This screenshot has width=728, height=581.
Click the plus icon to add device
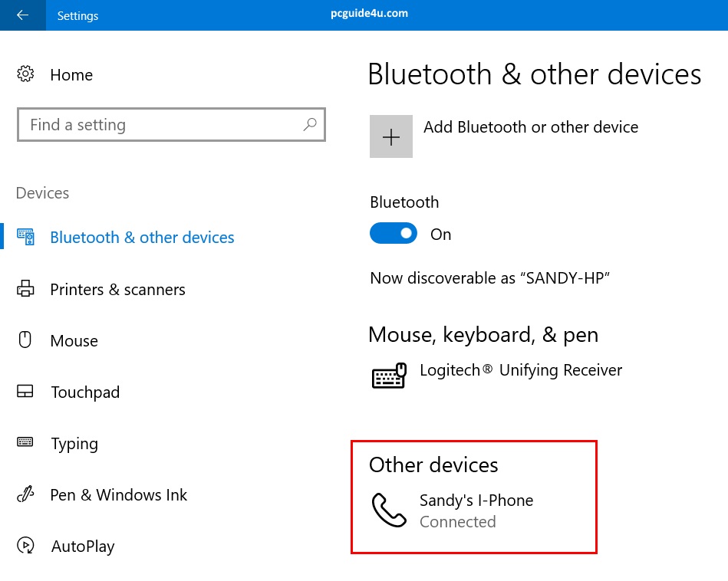click(x=391, y=137)
